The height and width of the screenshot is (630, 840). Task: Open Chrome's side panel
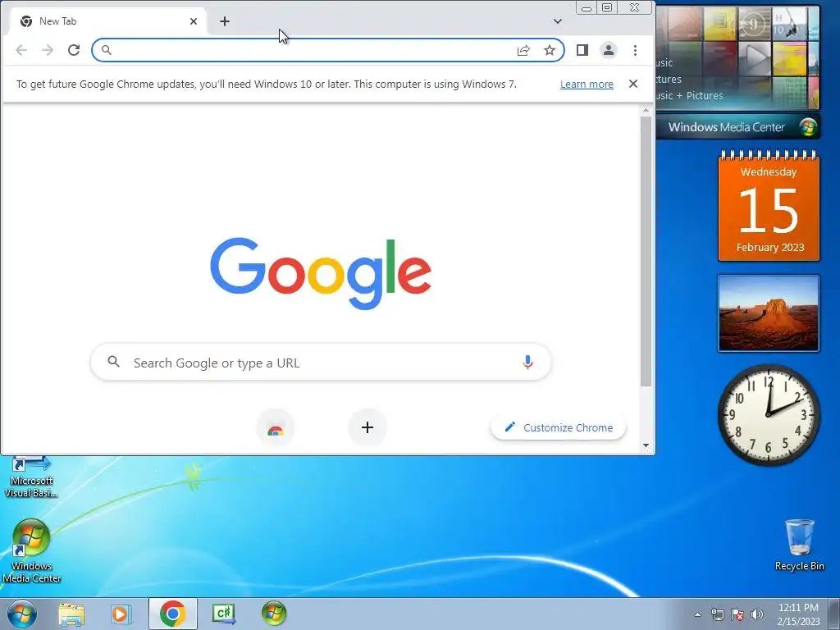pos(582,50)
